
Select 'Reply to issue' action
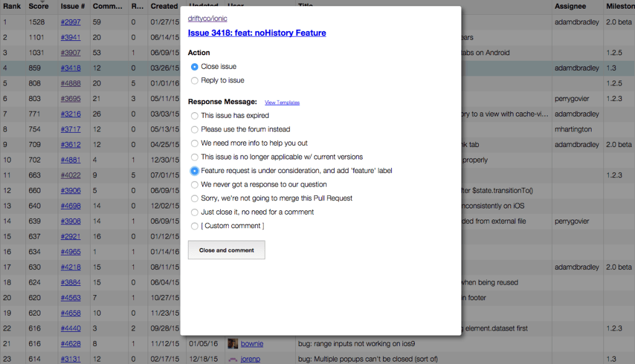tap(194, 81)
